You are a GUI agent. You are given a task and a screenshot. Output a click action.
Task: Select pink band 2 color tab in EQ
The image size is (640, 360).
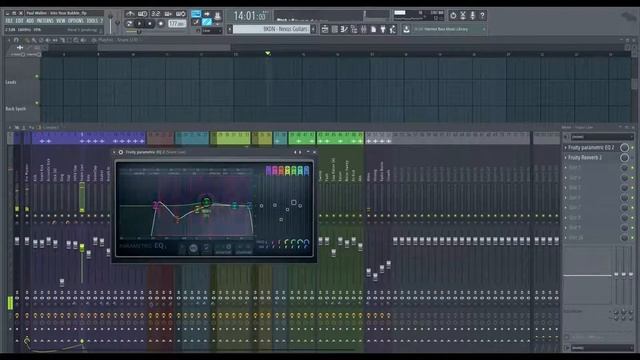[x=275, y=170]
